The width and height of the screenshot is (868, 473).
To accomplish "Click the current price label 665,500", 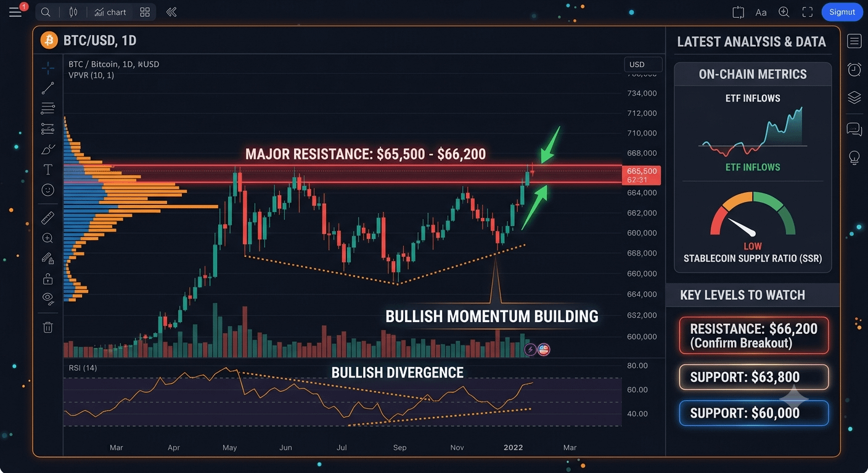I will click(x=641, y=175).
